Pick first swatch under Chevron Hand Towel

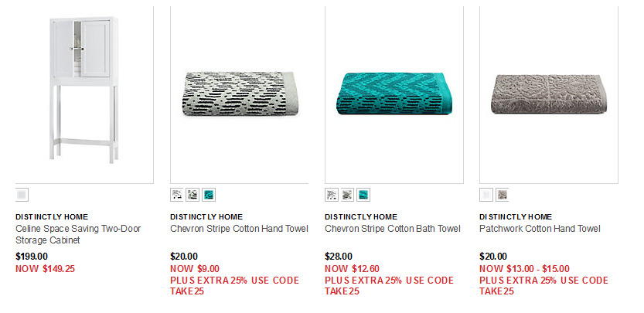(177, 195)
